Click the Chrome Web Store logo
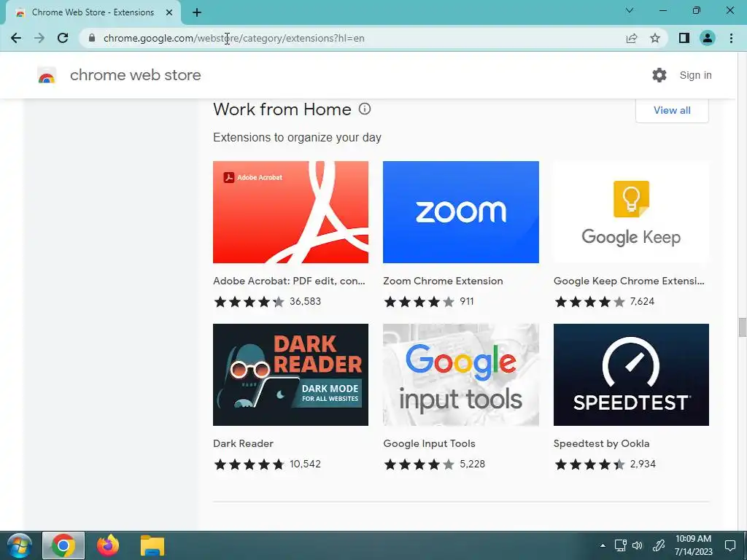 coord(47,75)
